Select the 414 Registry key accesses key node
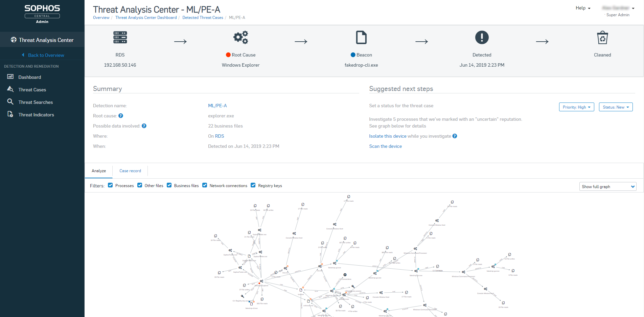Screen dimensions: 644x317 tap(242, 296)
